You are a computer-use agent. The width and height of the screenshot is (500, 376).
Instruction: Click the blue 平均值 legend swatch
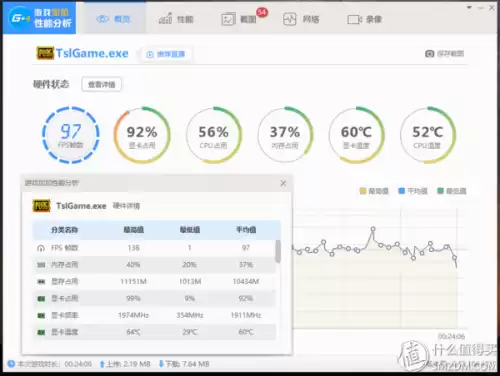(x=402, y=191)
